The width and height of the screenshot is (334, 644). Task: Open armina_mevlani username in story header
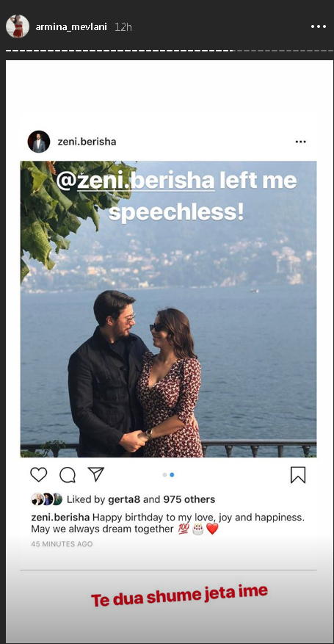(x=71, y=27)
